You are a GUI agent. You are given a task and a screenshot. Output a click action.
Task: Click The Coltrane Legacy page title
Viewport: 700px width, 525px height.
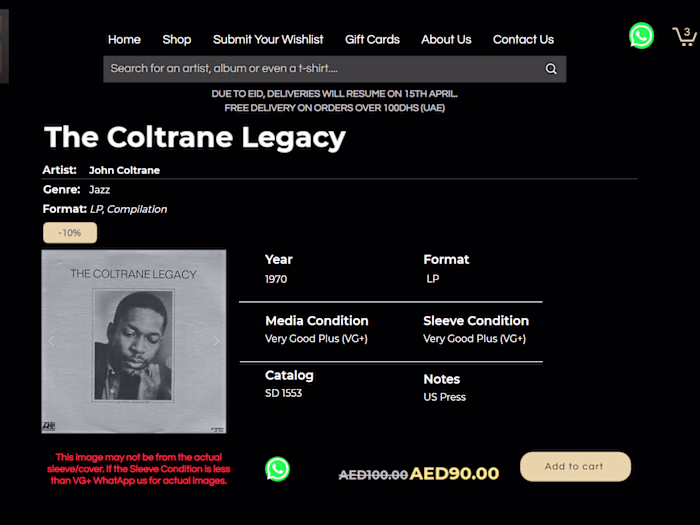tap(195, 137)
